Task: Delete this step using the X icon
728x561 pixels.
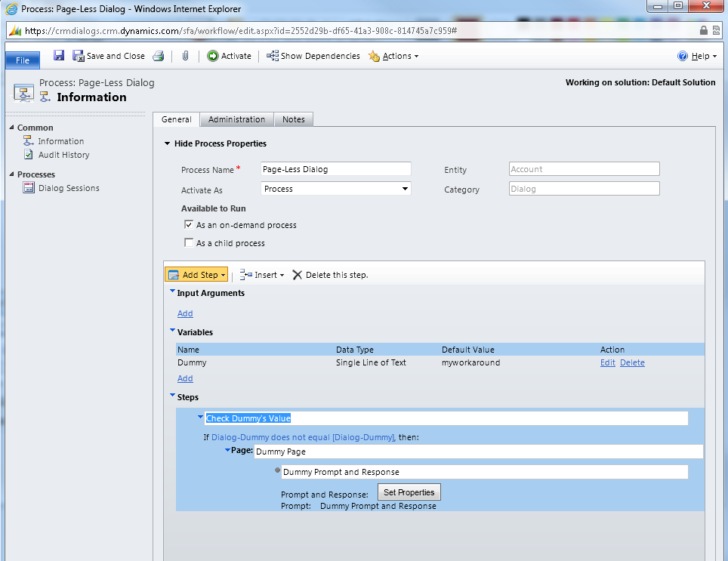Action: 298,275
